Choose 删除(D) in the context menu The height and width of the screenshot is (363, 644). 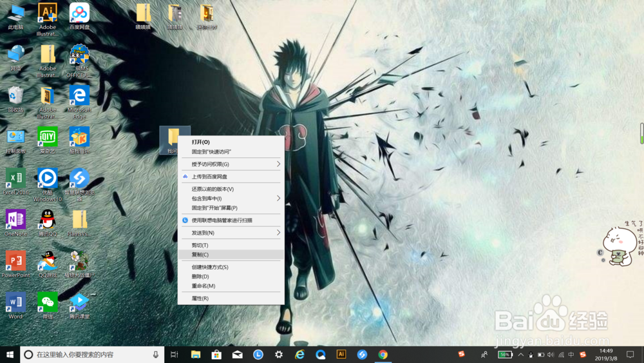click(x=231, y=276)
